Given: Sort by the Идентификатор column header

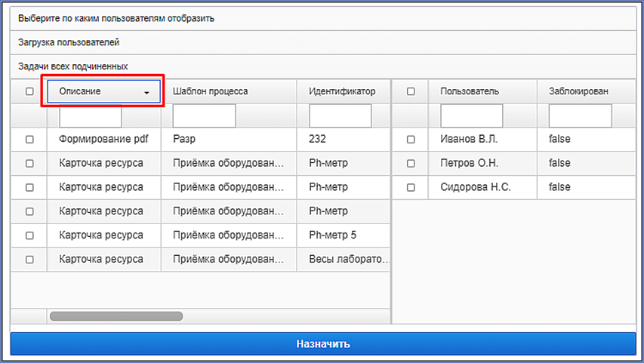Looking at the screenshot, I should coord(344,91).
